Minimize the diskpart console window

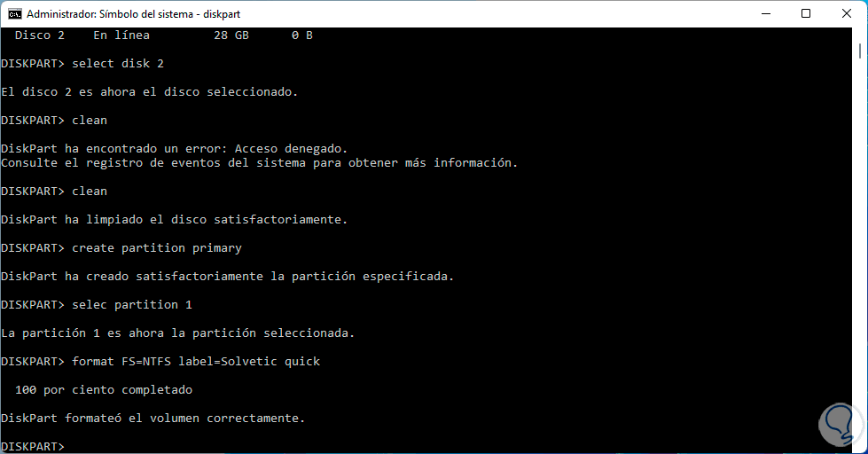click(x=764, y=14)
